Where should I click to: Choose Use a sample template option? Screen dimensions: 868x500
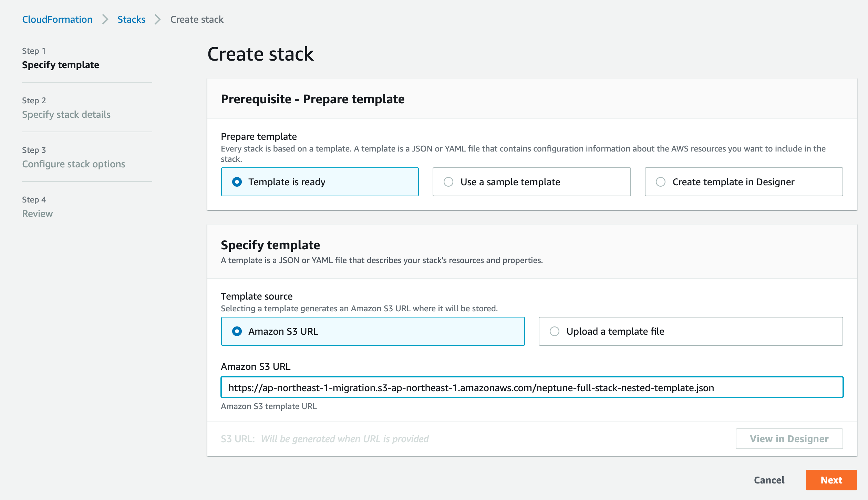pos(448,182)
